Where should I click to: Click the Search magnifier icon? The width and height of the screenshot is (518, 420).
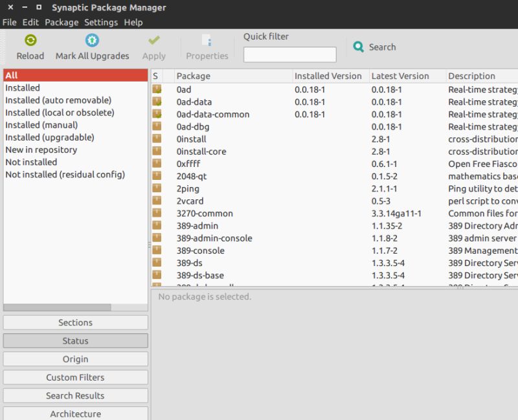pos(358,47)
